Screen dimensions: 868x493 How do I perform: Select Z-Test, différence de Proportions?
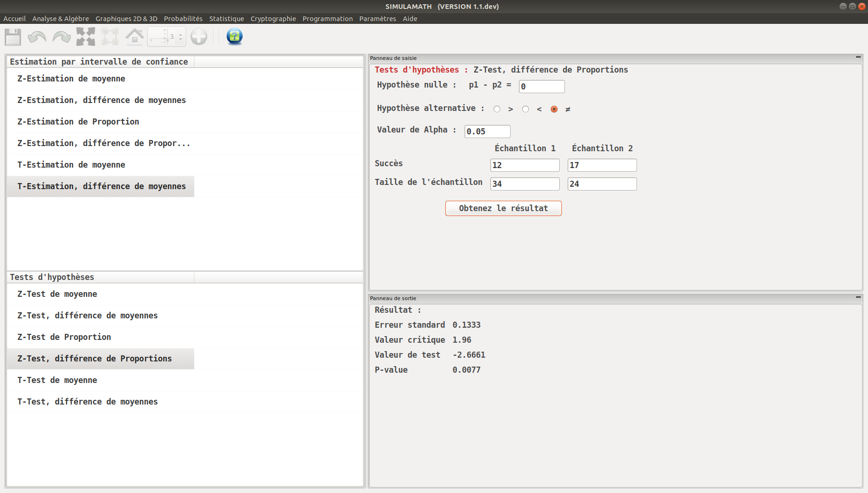click(x=100, y=359)
